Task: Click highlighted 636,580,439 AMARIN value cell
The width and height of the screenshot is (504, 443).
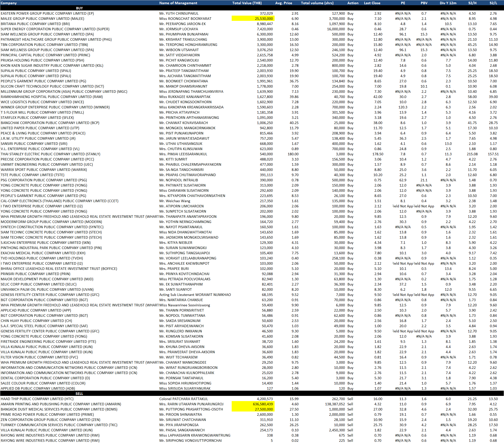Action: click(253, 404)
